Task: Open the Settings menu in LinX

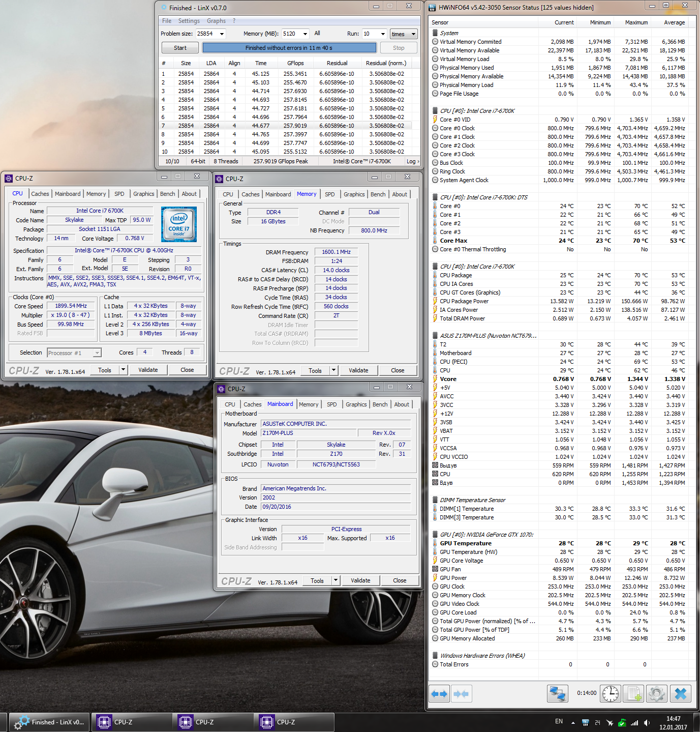Action: [x=189, y=21]
